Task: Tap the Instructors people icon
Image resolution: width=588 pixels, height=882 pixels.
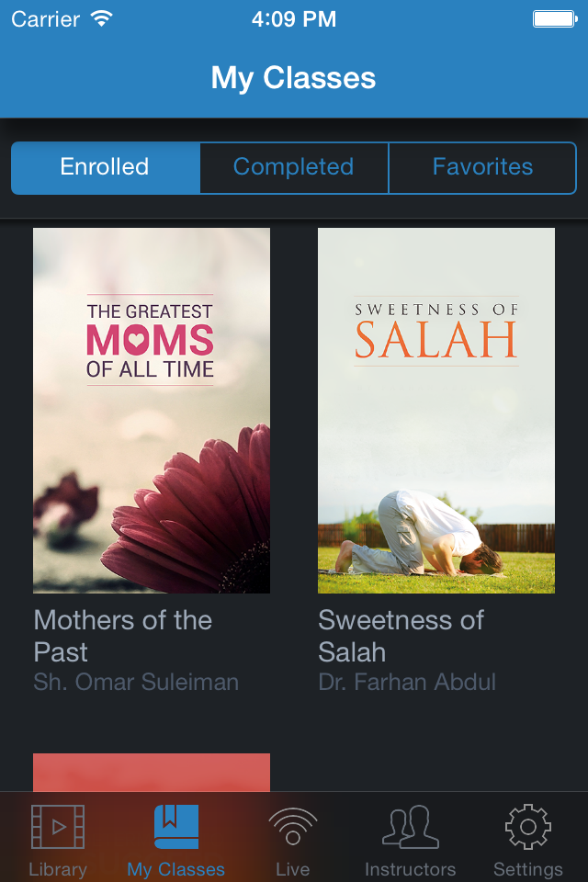Action: (410, 827)
